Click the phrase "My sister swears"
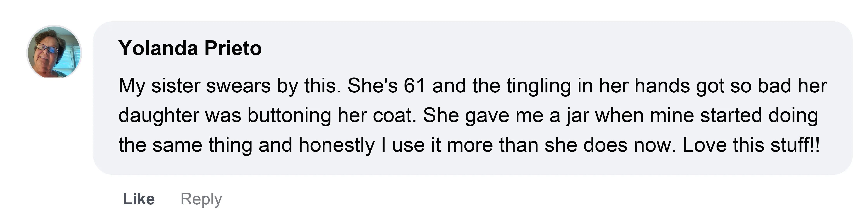Image resolution: width=868 pixels, height=223 pixels. click(195, 86)
